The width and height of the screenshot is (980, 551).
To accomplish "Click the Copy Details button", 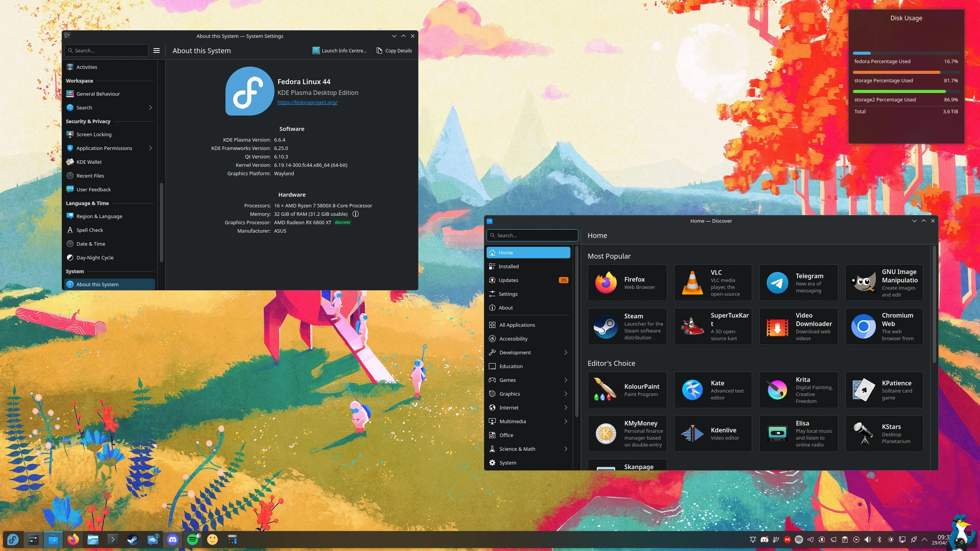I will click(394, 51).
